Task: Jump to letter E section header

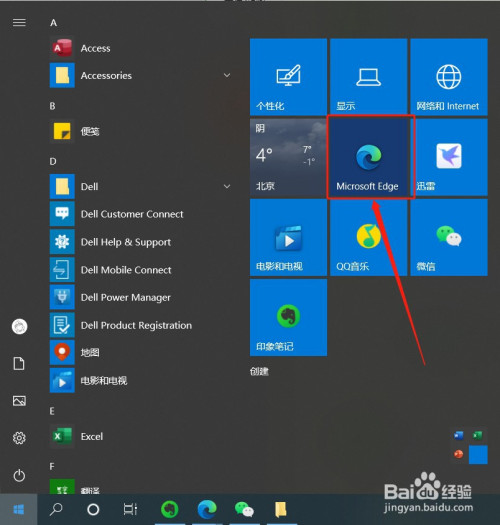Action: pyautogui.click(x=52, y=411)
